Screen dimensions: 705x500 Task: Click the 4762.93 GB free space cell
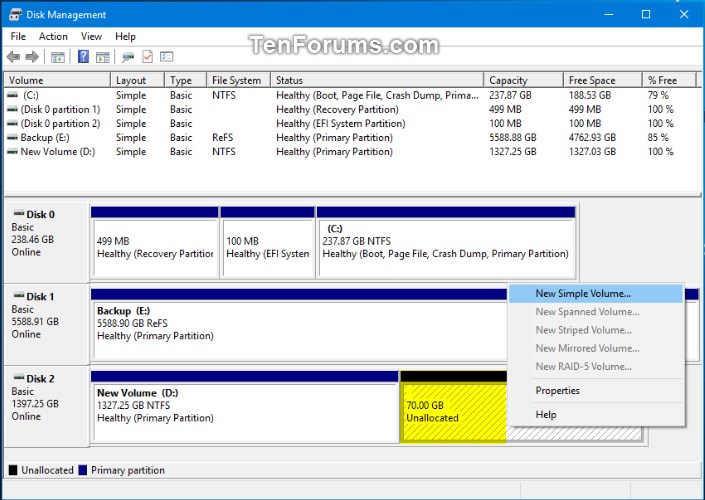click(x=592, y=138)
